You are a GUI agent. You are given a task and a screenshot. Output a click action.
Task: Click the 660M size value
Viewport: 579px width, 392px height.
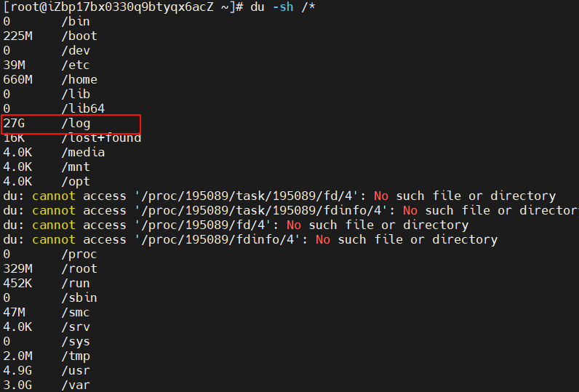click(x=17, y=79)
